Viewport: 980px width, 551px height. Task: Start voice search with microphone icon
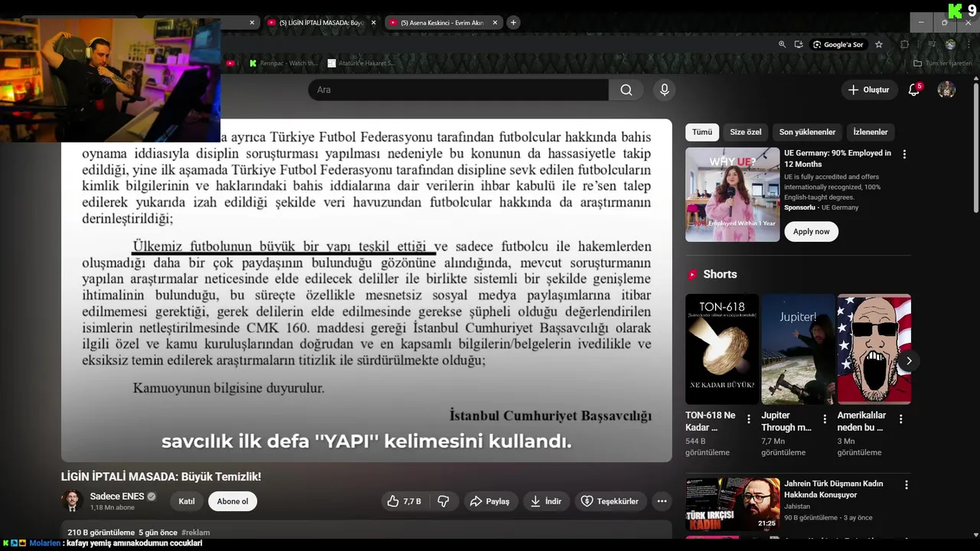(x=665, y=90)
